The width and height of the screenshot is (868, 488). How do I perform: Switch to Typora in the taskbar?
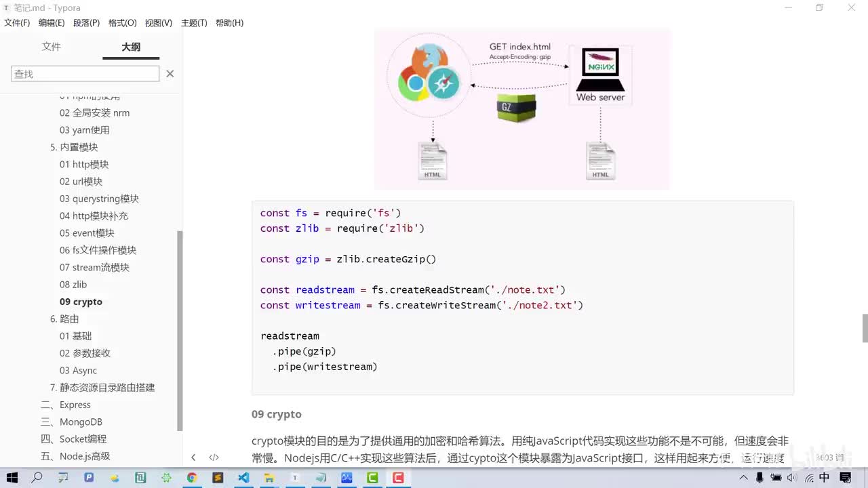point(295,478)
